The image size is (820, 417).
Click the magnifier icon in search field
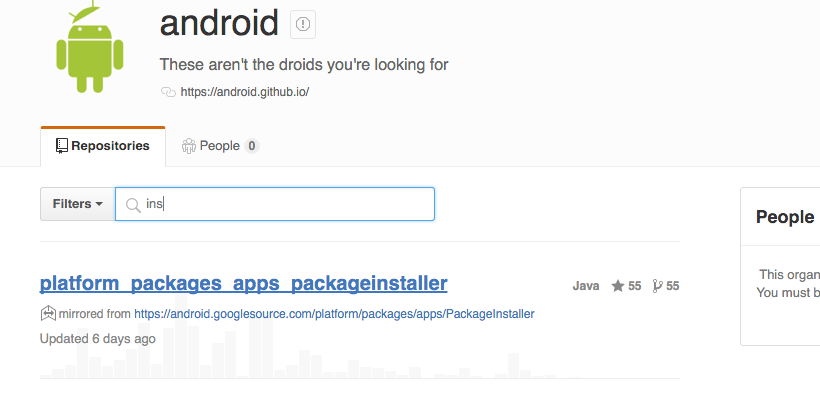click(x=132, y=204)
